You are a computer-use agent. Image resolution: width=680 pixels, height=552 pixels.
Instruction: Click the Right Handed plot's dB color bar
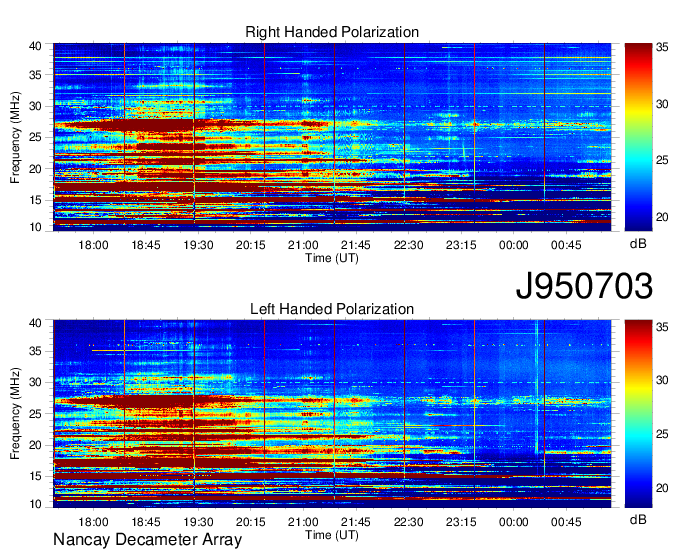pos(638,137)
